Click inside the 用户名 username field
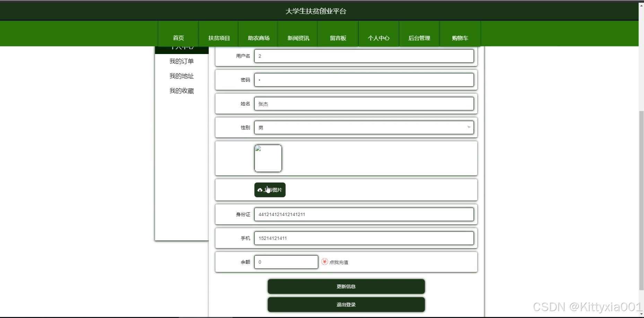The width and height of the screenshot is (644, 318). pyautogui.click(x=364, y=56)
